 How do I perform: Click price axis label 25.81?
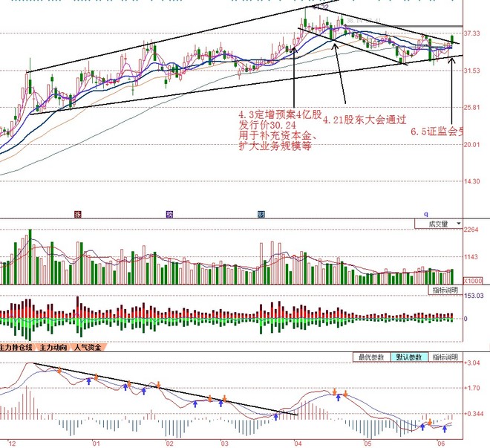(472, 108)
